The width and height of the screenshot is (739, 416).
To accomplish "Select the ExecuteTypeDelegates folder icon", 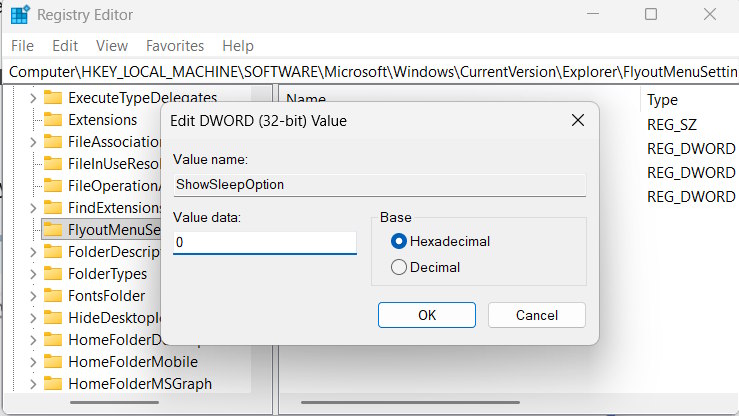I will point(53,98).
